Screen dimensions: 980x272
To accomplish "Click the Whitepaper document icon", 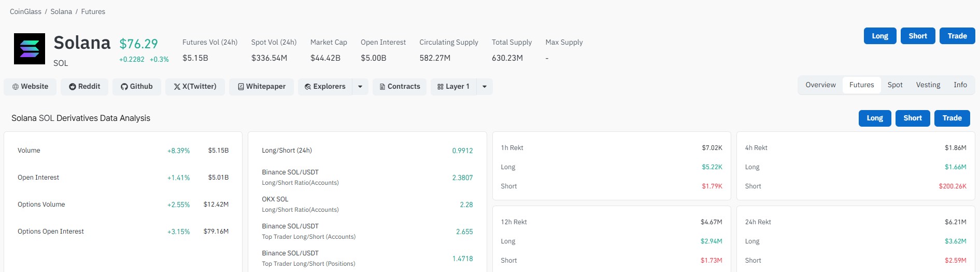I will coord(241,87).
